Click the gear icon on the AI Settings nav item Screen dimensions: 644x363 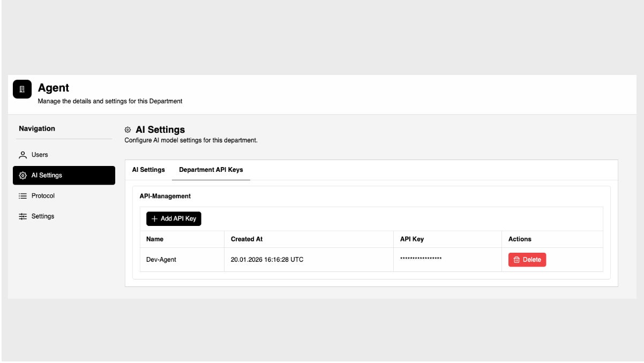[x=23, y=174]
